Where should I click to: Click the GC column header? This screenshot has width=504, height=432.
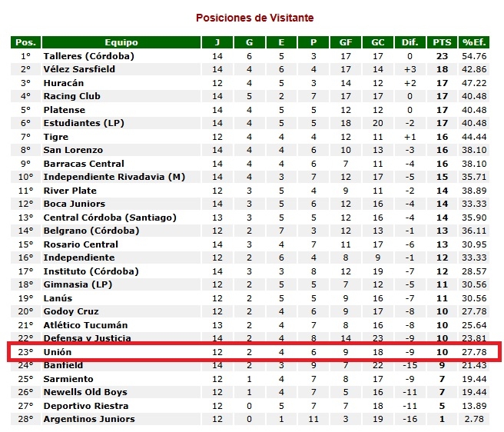coord(378,42)
